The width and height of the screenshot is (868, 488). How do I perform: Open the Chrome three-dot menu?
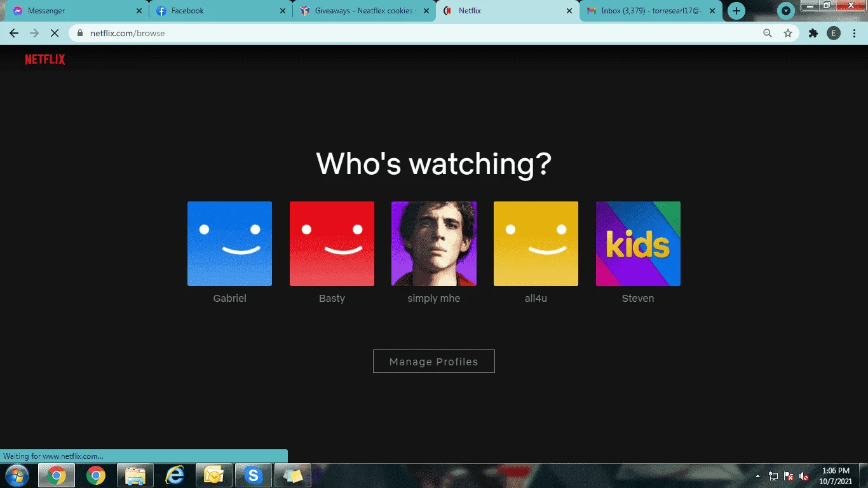click(854, 33)
